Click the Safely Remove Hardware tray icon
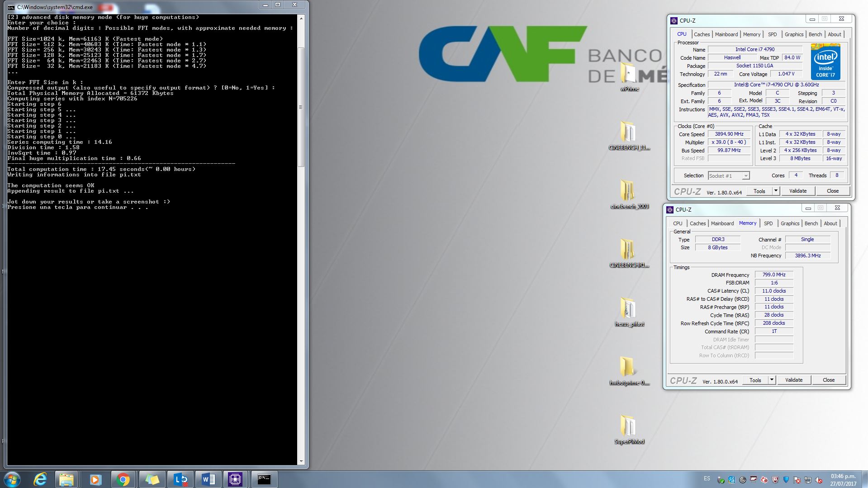The image size is (868, 488). [721, 480]
